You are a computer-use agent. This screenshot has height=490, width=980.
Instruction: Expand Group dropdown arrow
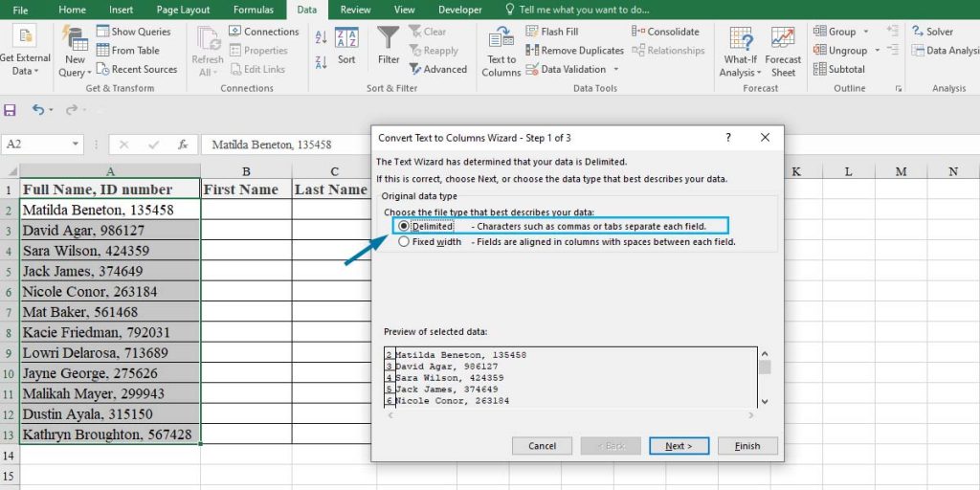[x=865, y=32]
